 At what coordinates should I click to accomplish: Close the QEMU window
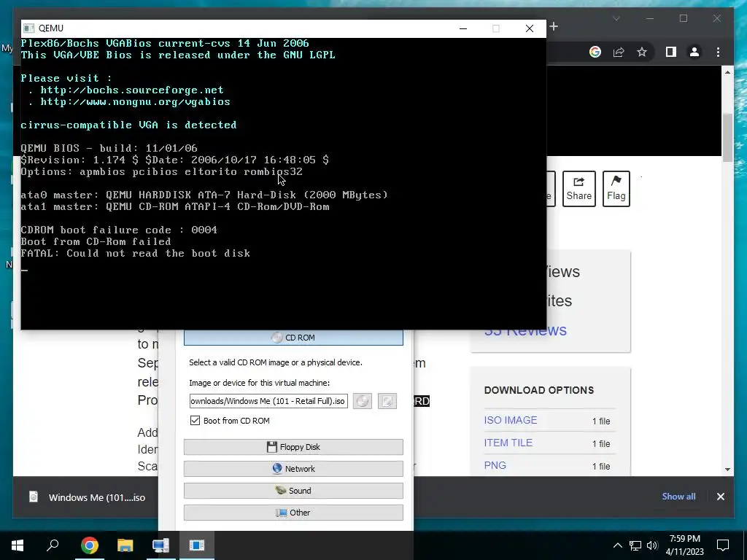pyautogui.click(x=530, y=28)
